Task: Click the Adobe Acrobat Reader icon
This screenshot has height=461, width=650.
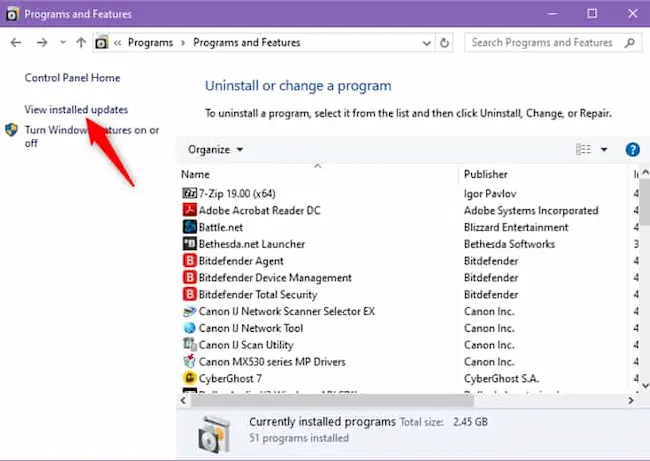Action: [189, 210]
